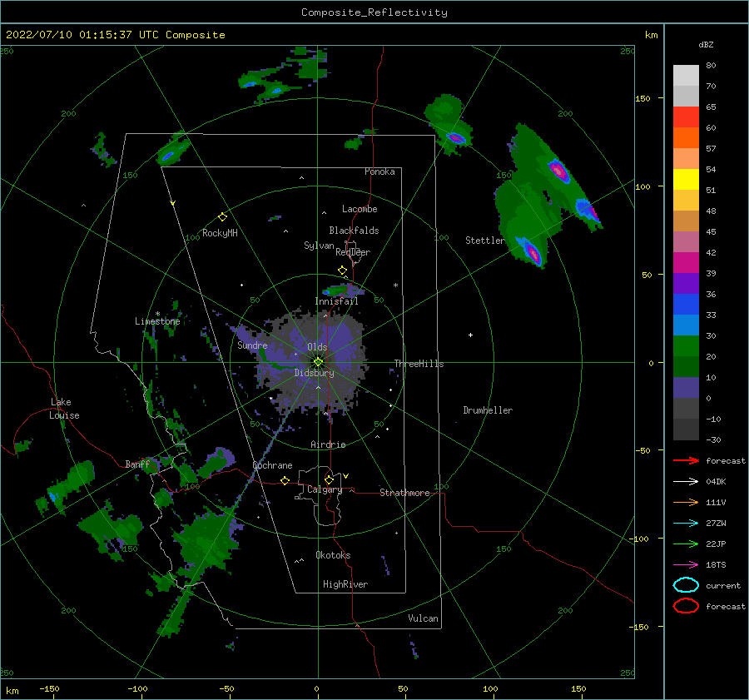This screenshot has height=700, width=749.
Task: Click the Blackfalds label
Action: point(354,231)
